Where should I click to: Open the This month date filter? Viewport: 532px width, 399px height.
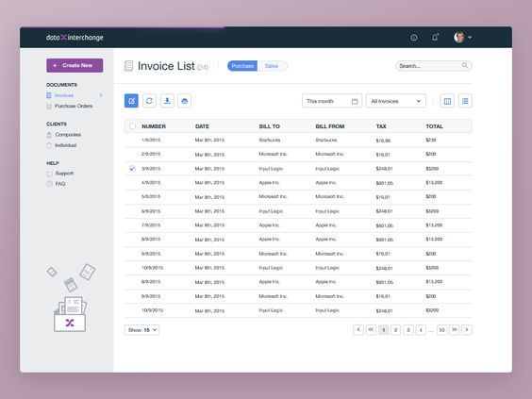pos(332,101)
